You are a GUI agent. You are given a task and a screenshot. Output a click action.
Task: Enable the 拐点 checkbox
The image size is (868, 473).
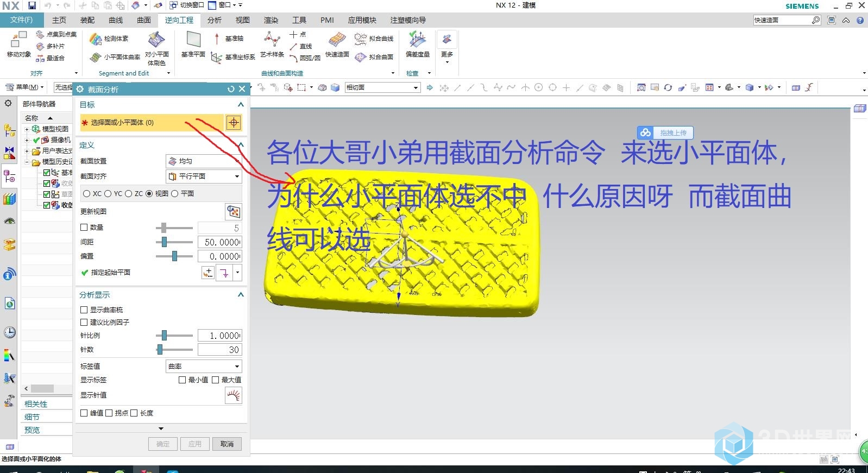[x=109, y=413]
